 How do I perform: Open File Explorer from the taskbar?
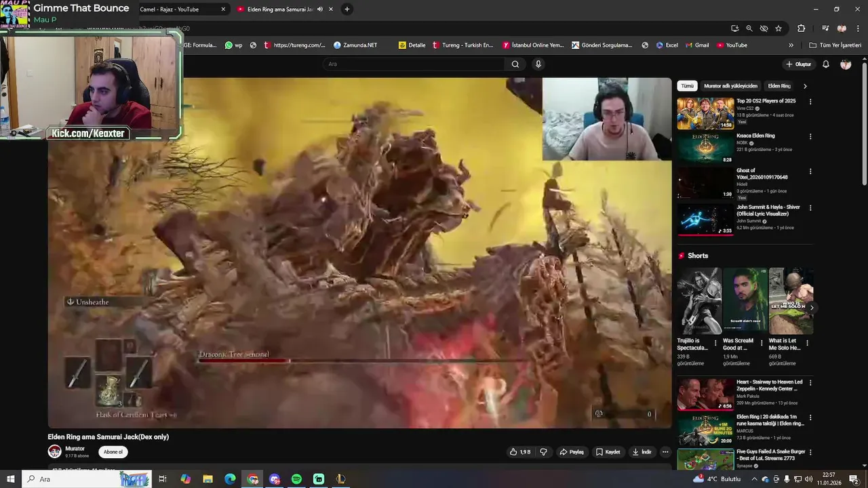click(208, 479)
